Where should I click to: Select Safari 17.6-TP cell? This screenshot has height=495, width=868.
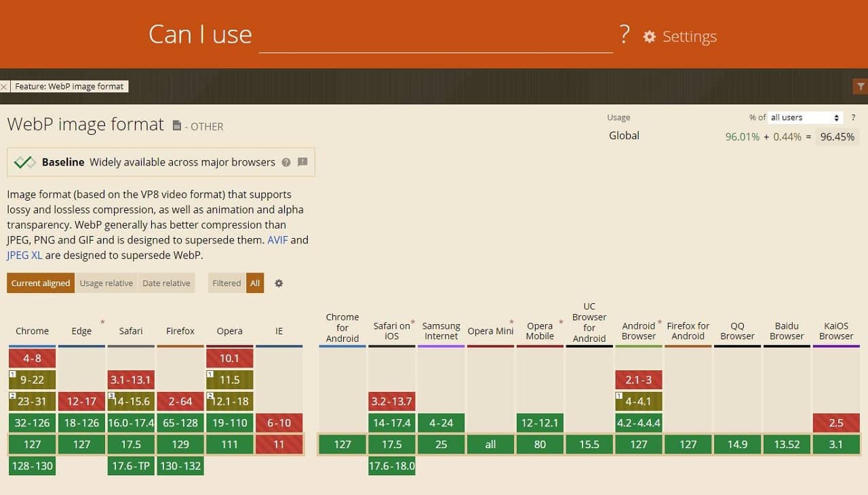pyautogui.click(x=131, y=466)
